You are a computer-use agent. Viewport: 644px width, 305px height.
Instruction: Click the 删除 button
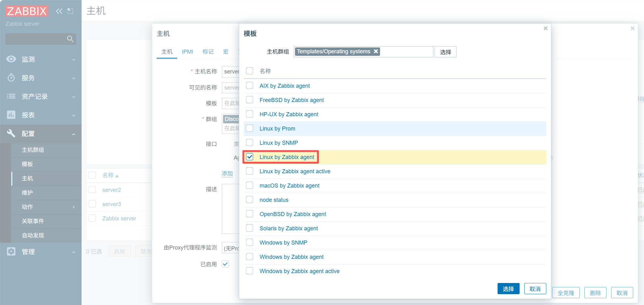click(x=595, y=293)
